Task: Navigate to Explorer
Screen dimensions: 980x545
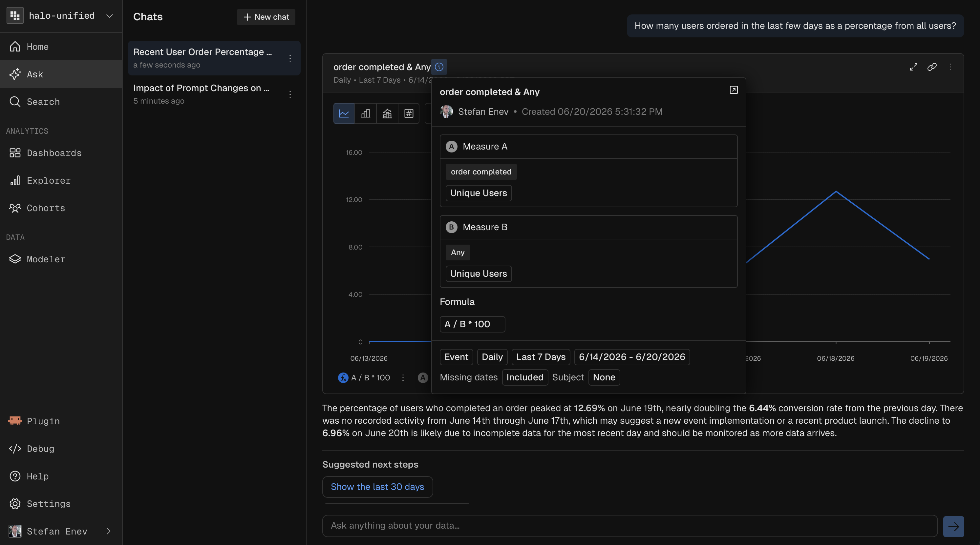Action: pos(61,181)
